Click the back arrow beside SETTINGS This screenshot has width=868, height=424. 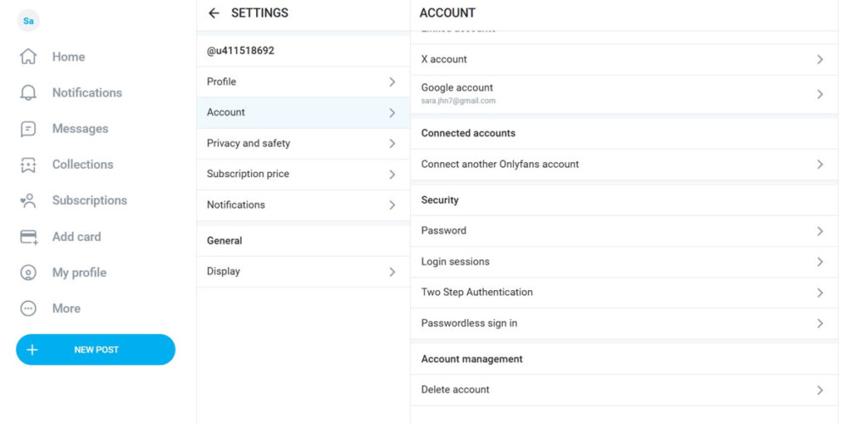click(x=214, y=13)
